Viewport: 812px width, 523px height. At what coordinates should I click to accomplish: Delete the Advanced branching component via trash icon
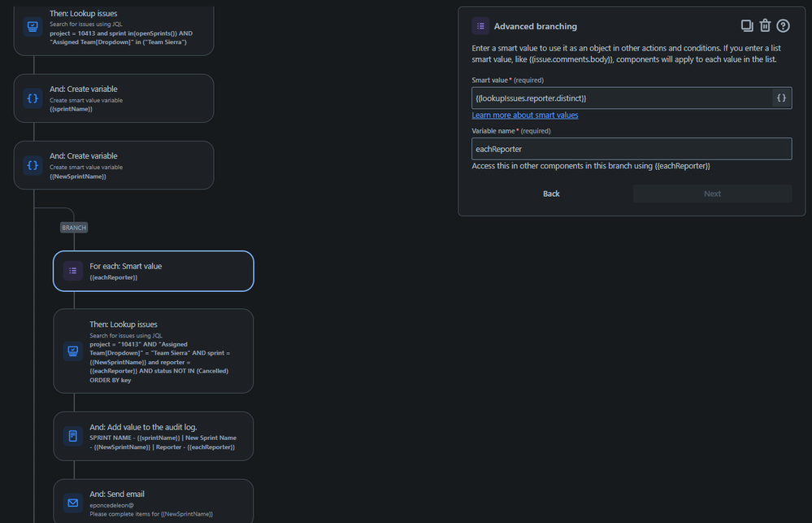click(x=764, y=25)
